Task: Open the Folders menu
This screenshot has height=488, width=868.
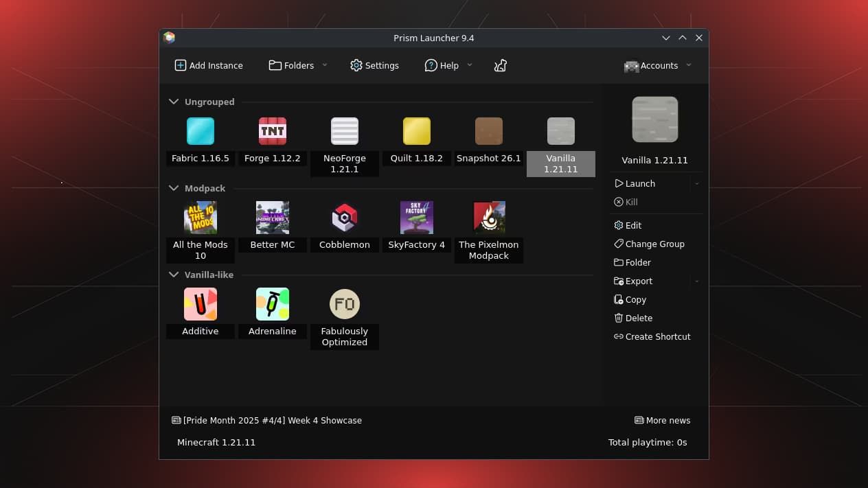Action: (291, 65)
